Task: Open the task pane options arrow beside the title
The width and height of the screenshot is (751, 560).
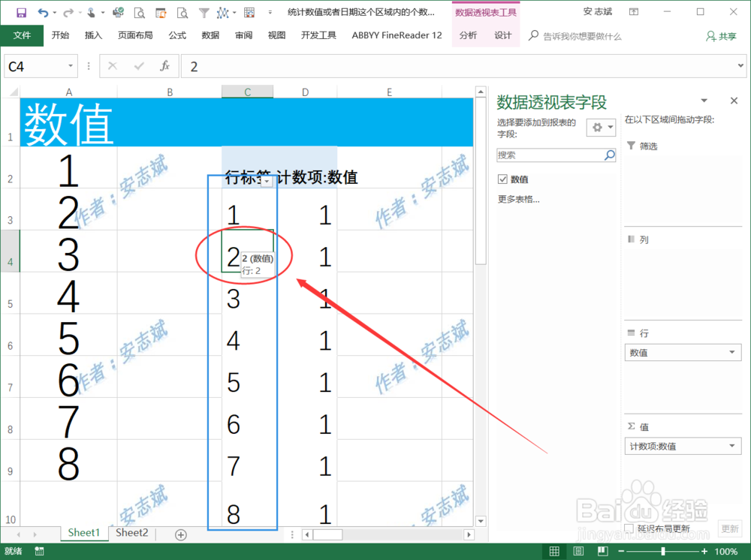Action: tap(704, 101)
